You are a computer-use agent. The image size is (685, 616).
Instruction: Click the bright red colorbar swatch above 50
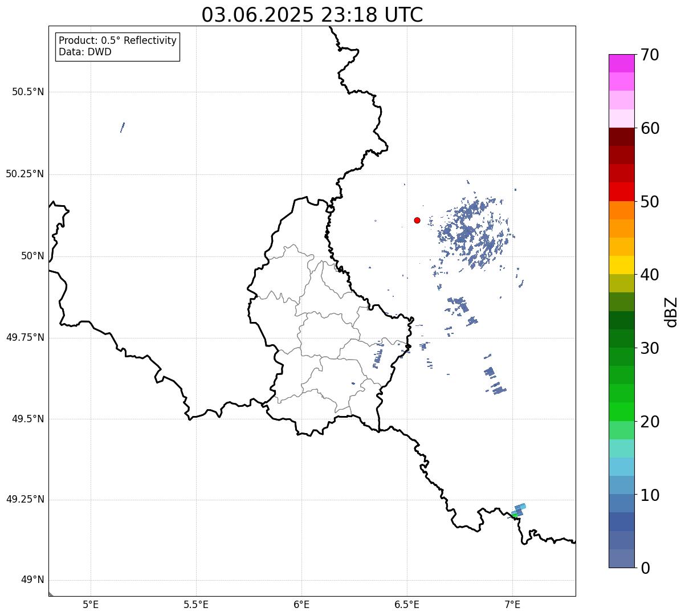[621, 192]
